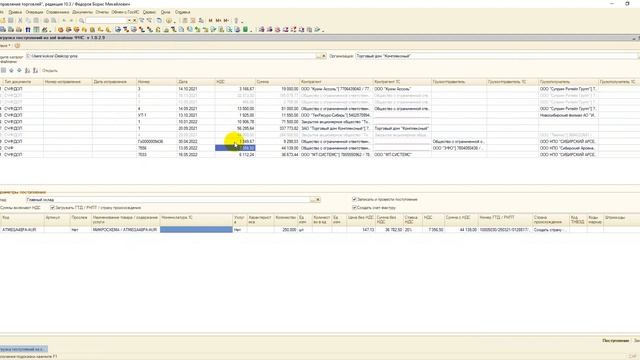Click the ООО "ИТ-СИСТЕМС" Контрагент ТС cell
Screen dimensions: 640x360
point(402,155)
